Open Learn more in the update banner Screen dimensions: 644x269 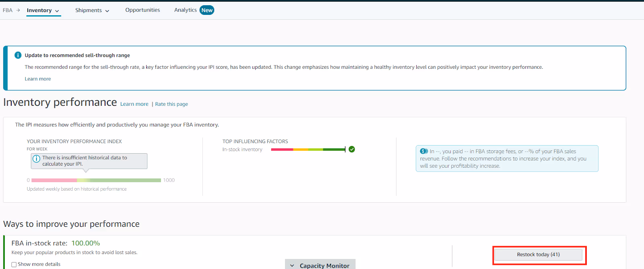(38, 79)
